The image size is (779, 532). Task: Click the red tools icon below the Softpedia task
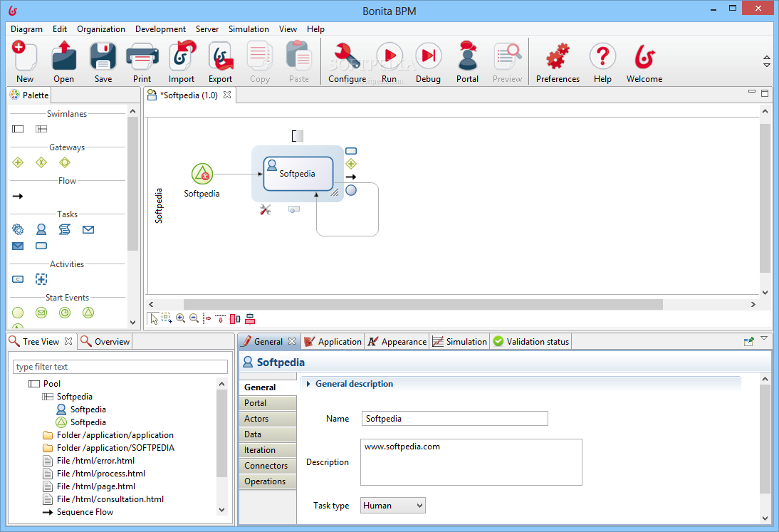tap(266, 209)
